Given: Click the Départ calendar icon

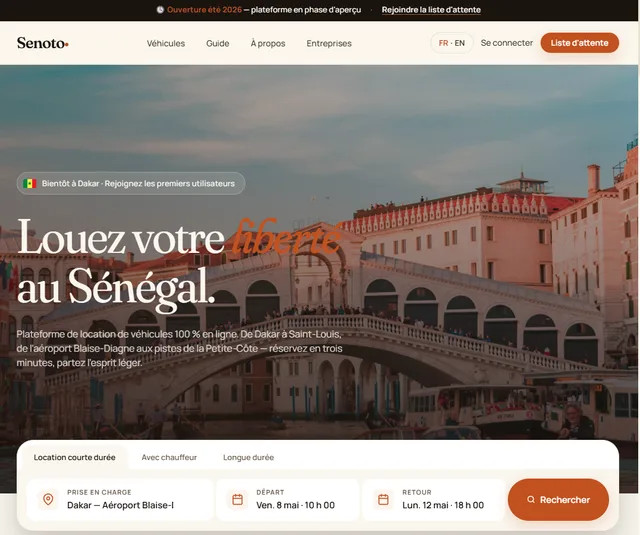Looking at the screenshot, I should (238, 499).
